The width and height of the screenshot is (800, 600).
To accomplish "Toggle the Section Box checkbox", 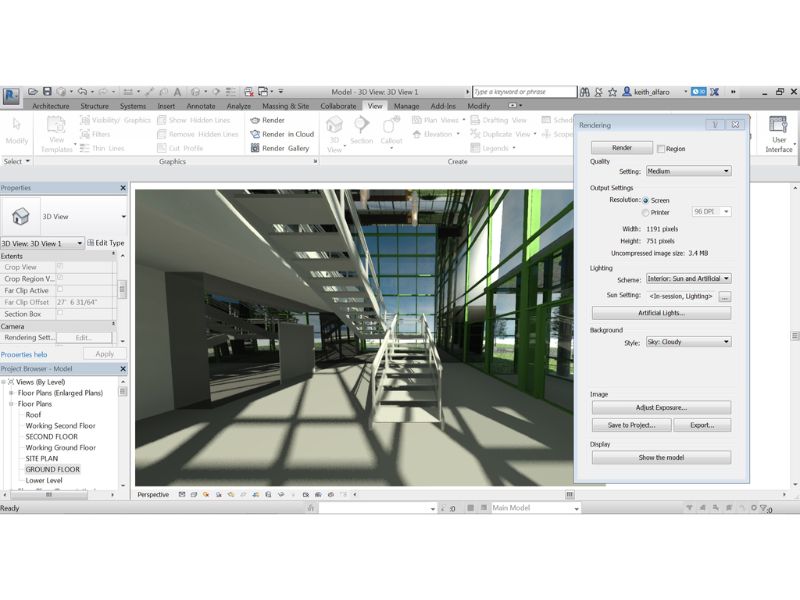I will click(60, 313).
